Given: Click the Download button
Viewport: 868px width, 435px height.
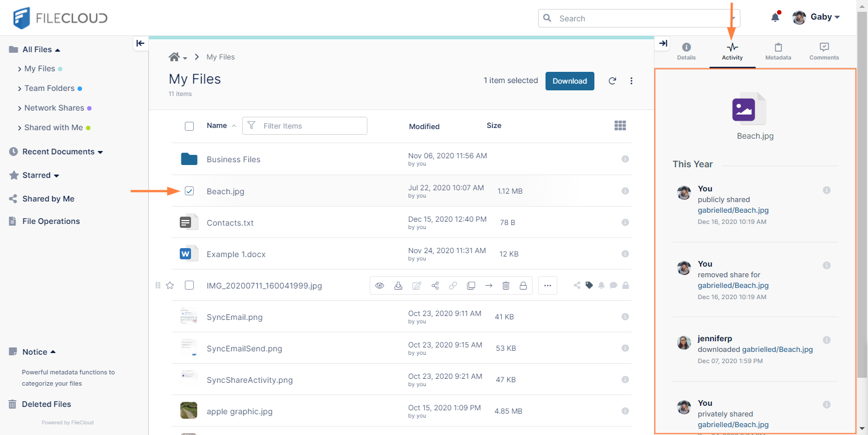Looking at the screenshot, I should coord(569,81).
